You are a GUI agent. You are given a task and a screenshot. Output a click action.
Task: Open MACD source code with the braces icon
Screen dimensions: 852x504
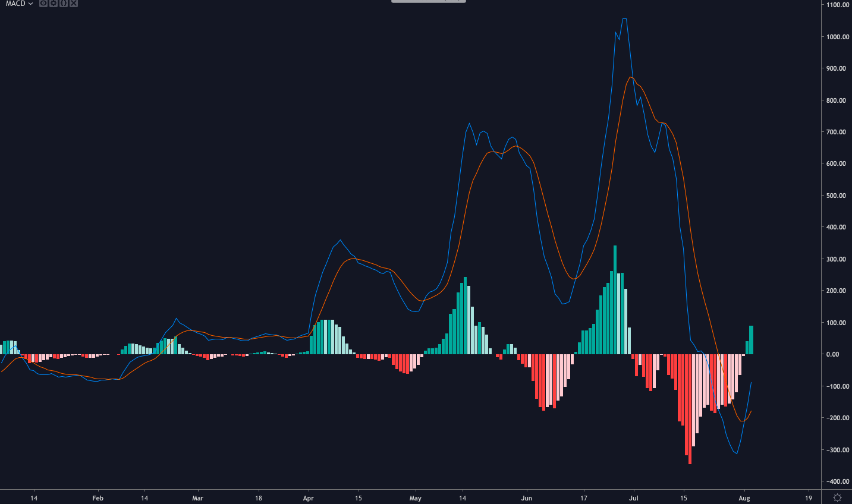point(64,4)
